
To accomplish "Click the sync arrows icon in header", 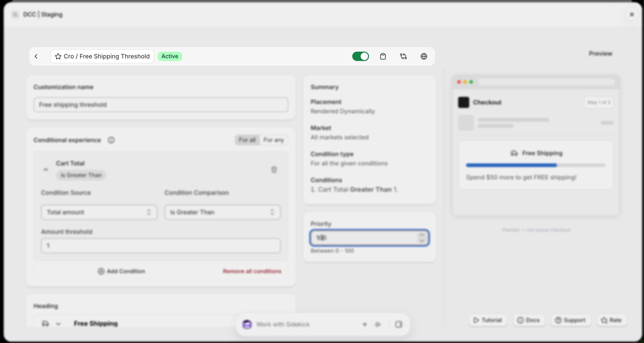I will (x=403, y=56).
